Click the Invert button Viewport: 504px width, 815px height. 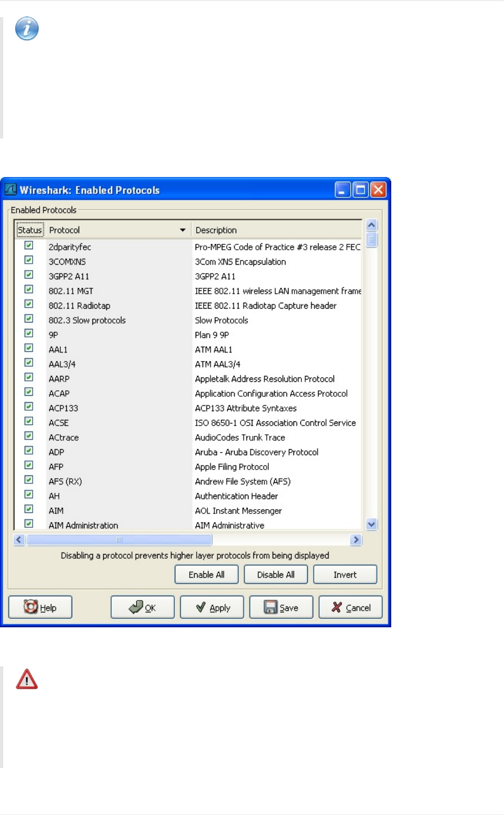click(345, 574)
